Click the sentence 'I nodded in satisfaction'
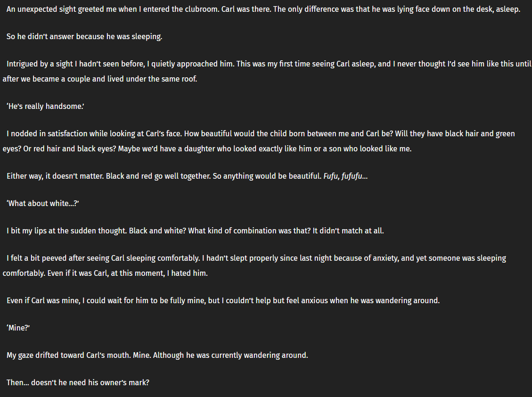This screenshot has width=532, height=397. [x=94, y=134]
